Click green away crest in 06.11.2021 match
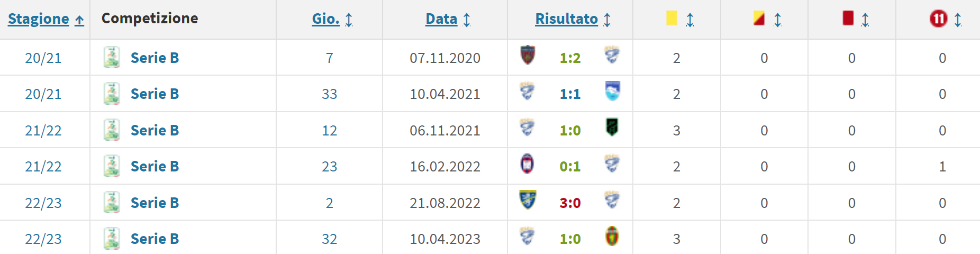Viewport: 980px width, 254px height. tap(612, 128)
